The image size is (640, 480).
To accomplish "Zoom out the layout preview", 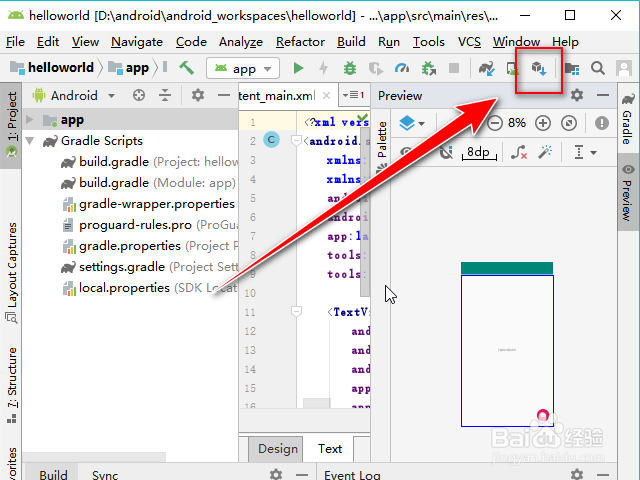I will 495,123.
